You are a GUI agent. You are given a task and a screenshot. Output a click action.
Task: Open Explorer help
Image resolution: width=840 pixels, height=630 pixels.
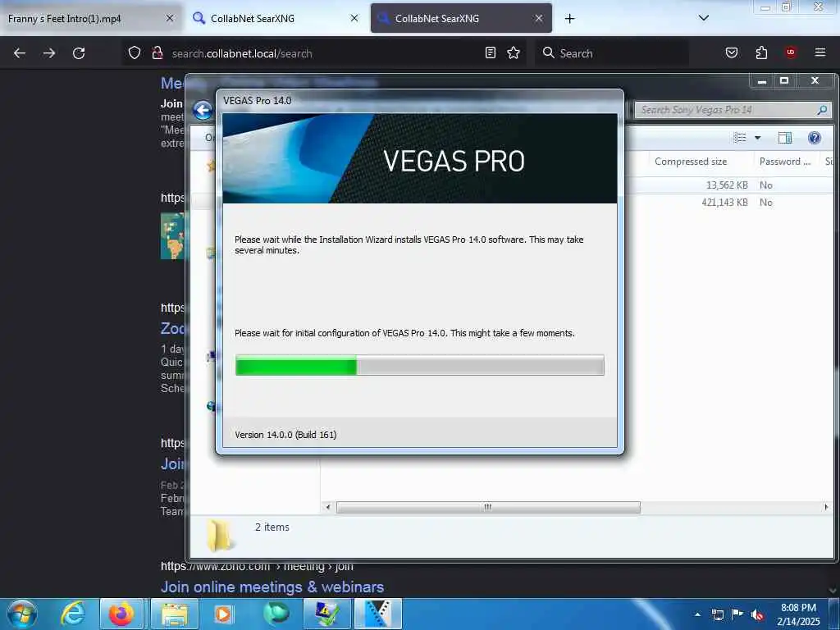pos(815,138)
